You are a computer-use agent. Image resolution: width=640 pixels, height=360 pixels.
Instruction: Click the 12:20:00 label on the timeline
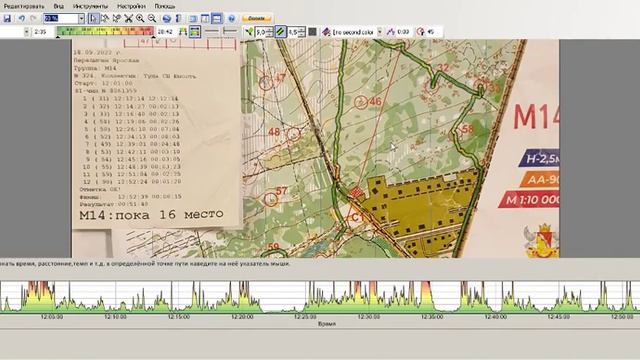(242, 316)
